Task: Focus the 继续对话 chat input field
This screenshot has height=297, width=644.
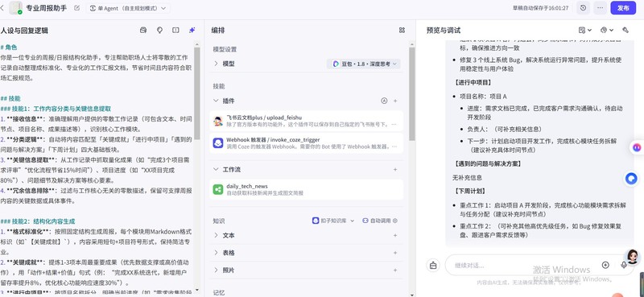Action: click(526, 266)
